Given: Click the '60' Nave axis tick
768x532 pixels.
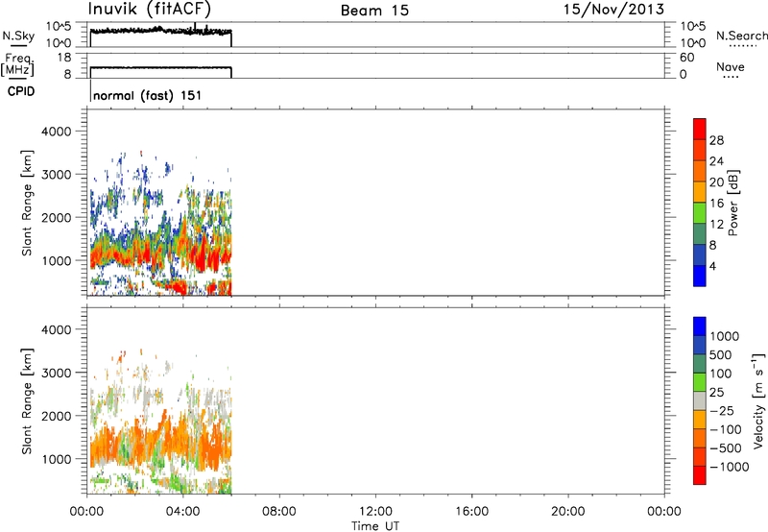Looking at the screenshot, I should [x=686, y=58].
